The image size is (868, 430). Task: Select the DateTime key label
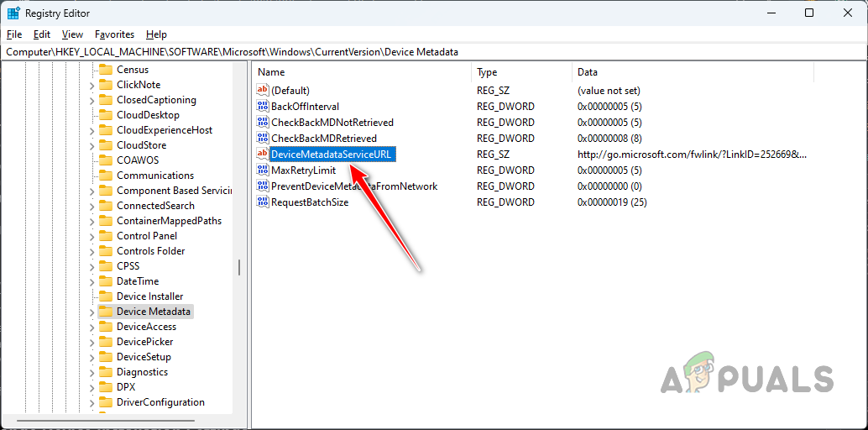138,281
